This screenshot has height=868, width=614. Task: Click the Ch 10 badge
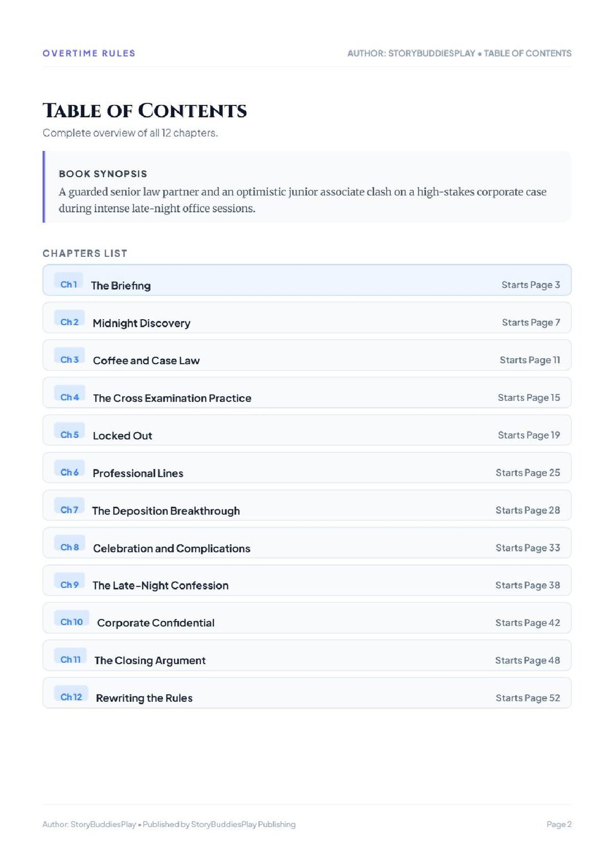tap(72, 619)
